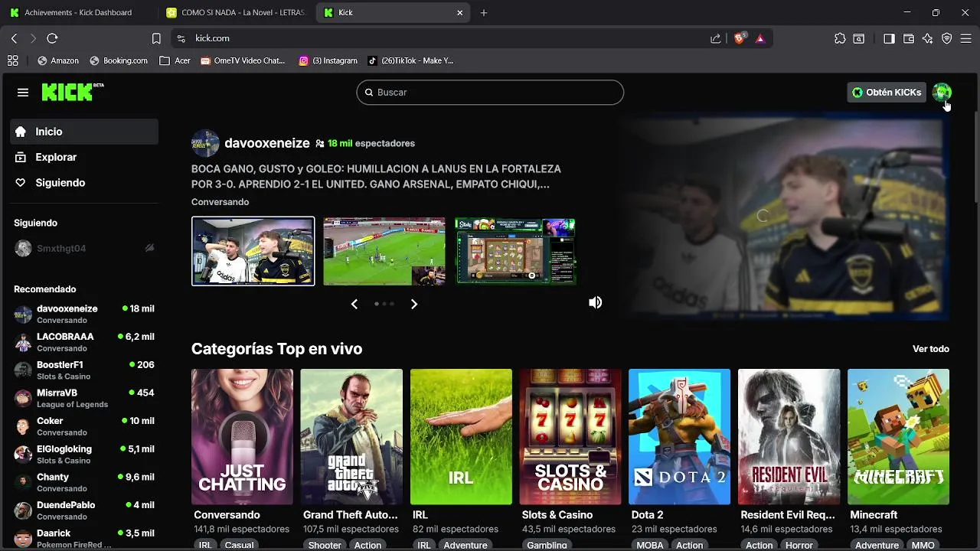Viewport: 980px width, 551px height.
Task: Toggle the featured stream volume
Action: [x=595, y=302]
